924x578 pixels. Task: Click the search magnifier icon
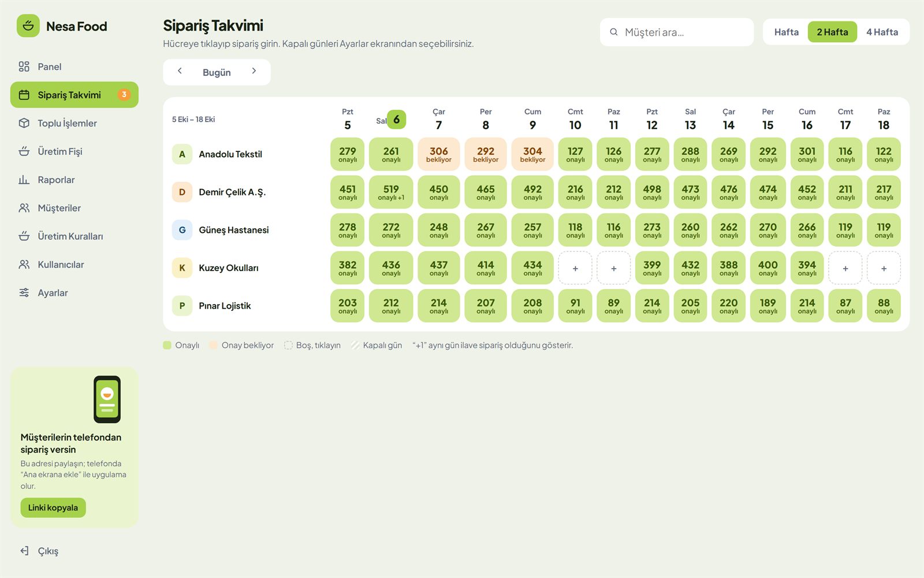(x=614, y=32)
